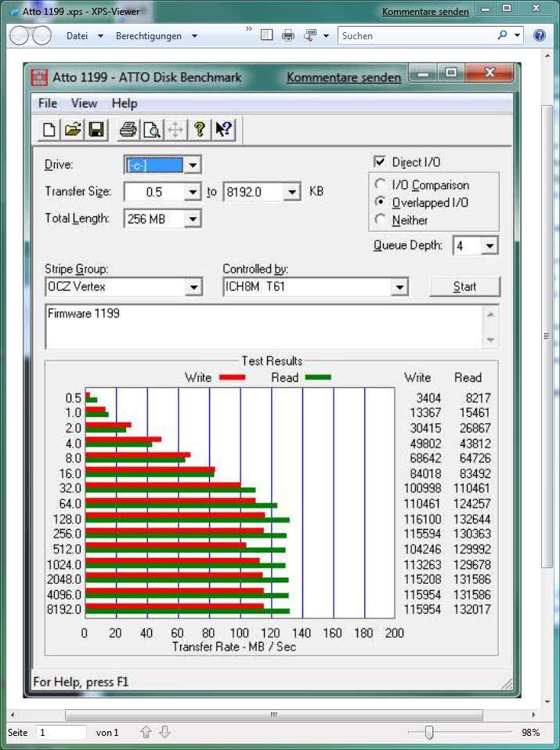Open XPS-Viewer blue help icon
The height and width of the screenshot is (750, 560).
point(540,35)
